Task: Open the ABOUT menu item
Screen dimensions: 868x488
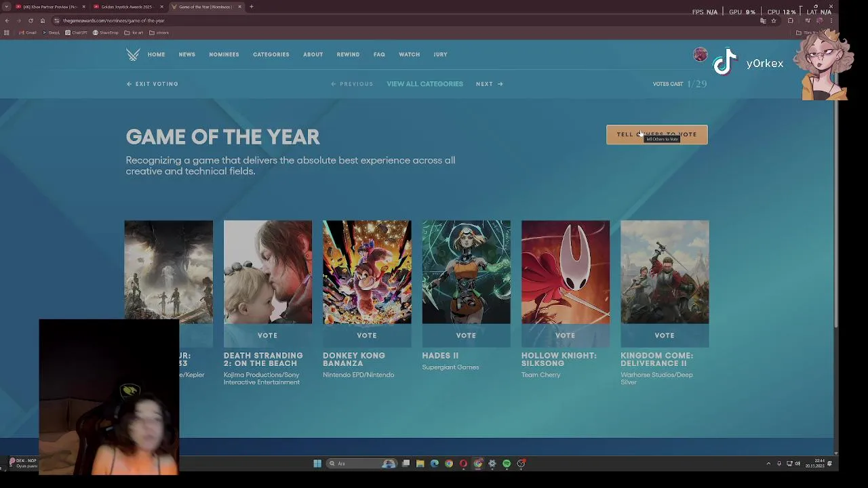Action: (x=313, y=54)
